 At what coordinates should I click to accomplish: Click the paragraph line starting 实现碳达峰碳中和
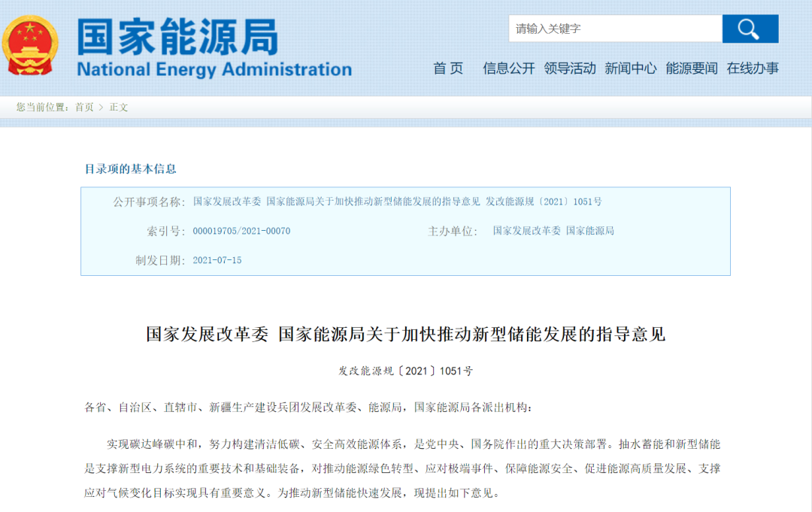pos(414,444)
